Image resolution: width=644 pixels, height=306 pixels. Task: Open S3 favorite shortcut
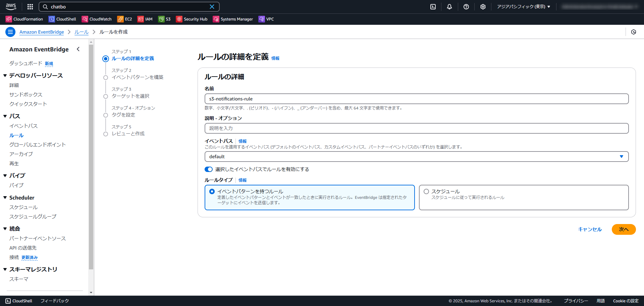point(164,19)
